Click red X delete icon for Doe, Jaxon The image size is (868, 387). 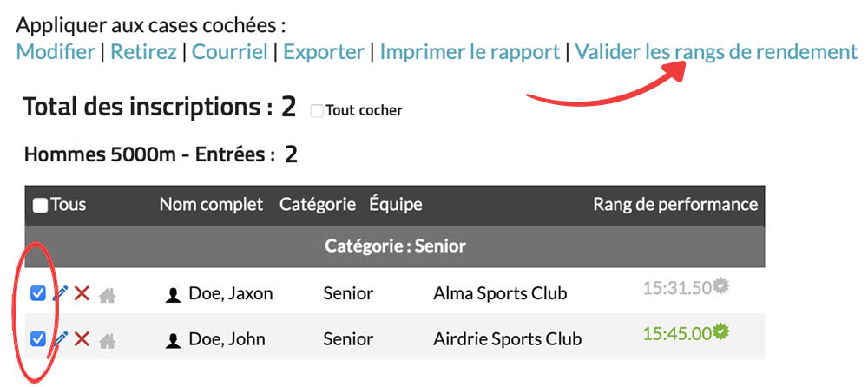click(x=82, y=294)
